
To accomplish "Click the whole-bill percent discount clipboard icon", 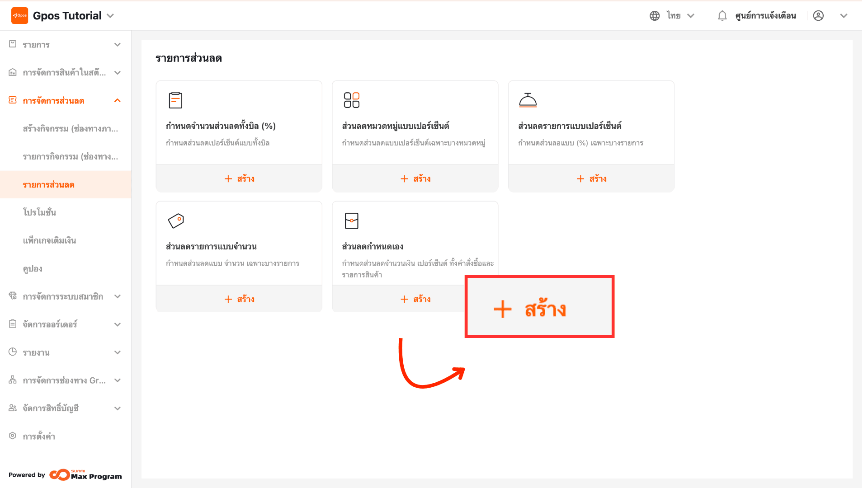I will (x=175, y=100).
